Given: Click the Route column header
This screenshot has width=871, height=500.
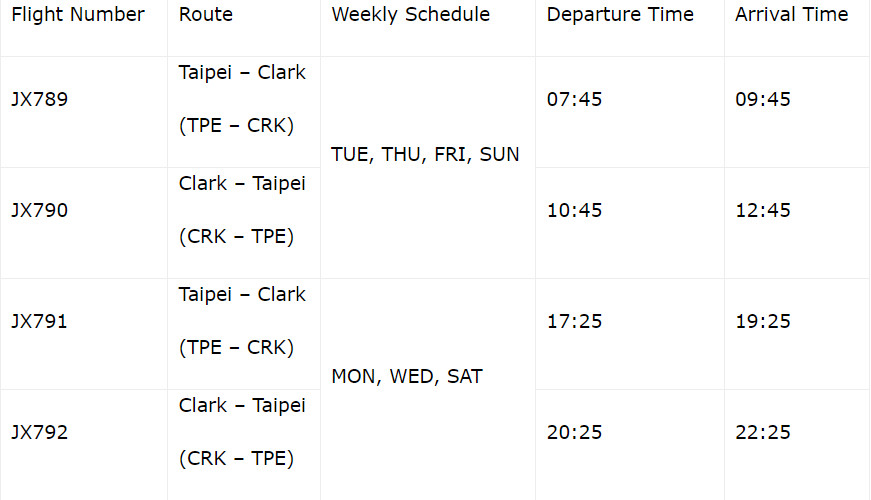Looking at the screenshot, I should click(206, 15).
